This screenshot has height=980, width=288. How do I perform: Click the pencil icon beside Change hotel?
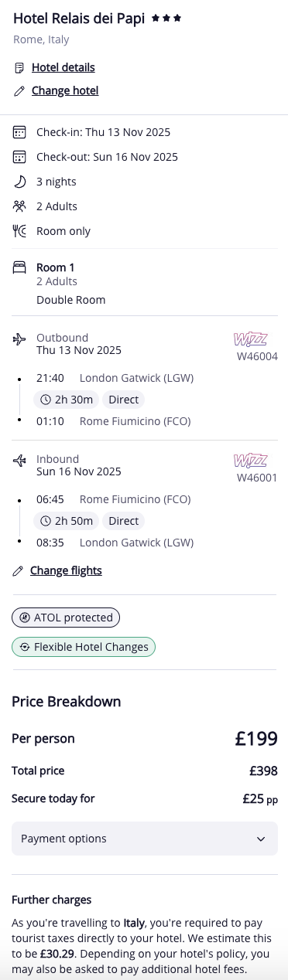(19, 91)
